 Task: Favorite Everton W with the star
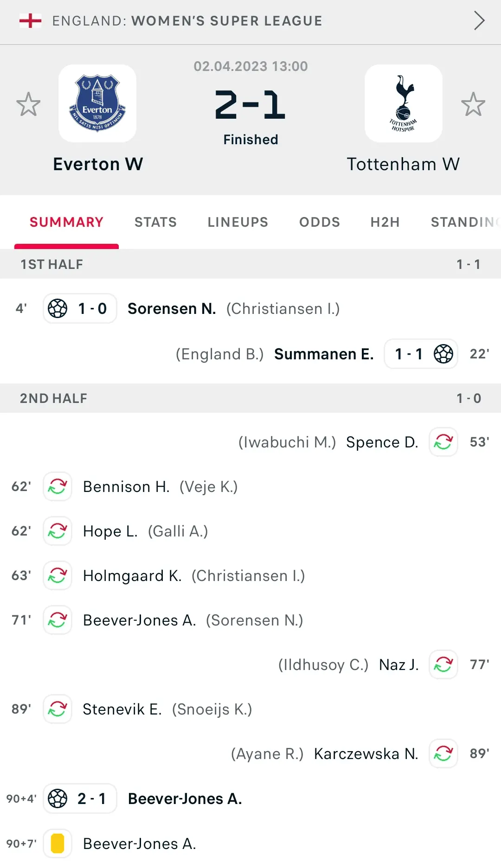click(28, 104)
